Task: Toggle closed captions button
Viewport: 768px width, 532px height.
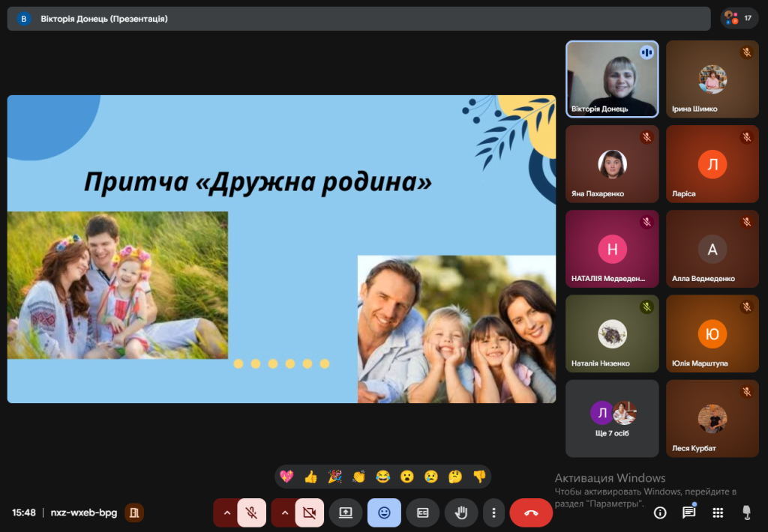Action: (422, 513)
